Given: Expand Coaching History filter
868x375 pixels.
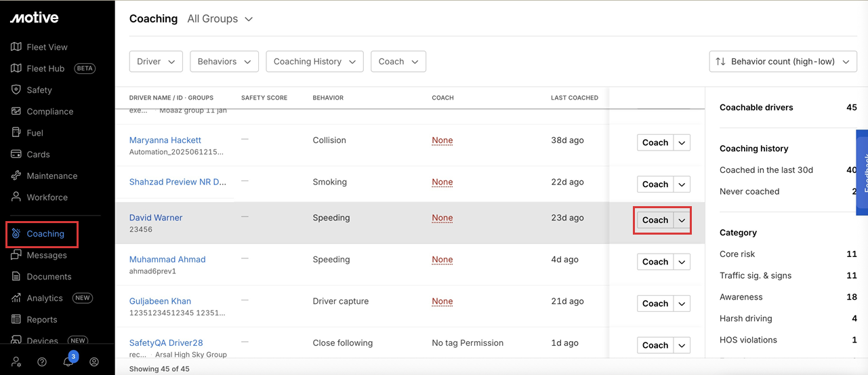Looking at the screenshot, I should tap(314, 62).
